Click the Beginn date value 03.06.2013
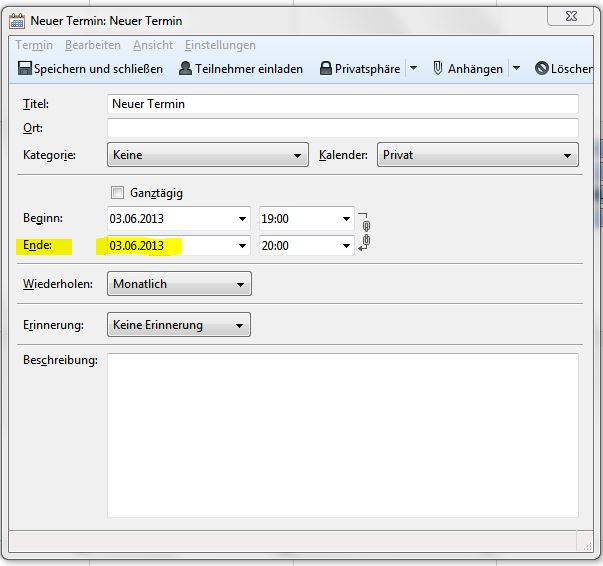 (137, 219)
